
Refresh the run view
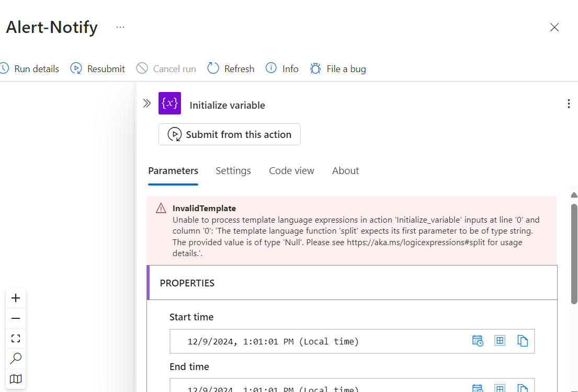[231, 69]
